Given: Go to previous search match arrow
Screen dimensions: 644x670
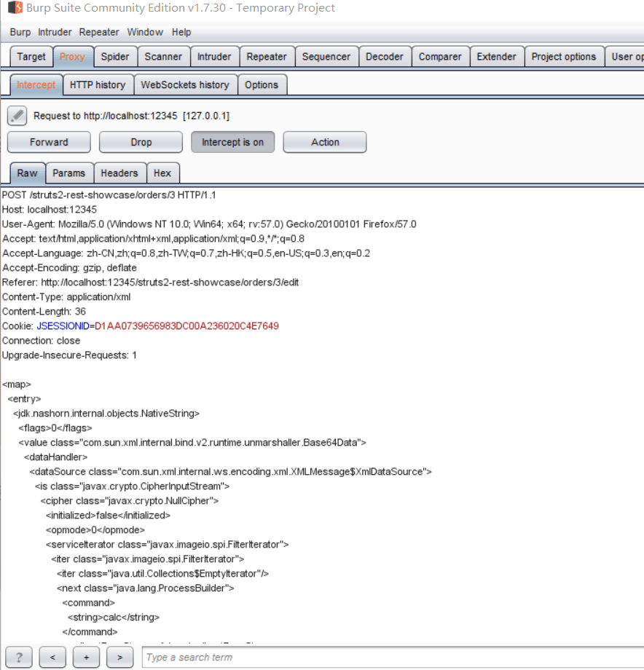Looking at the screenshot, I should [52, 657].
